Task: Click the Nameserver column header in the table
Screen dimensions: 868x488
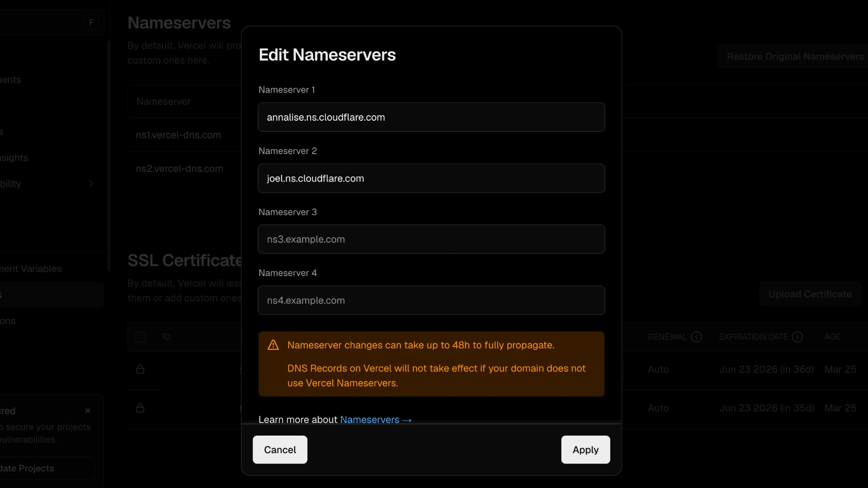Action: (164, 102)
